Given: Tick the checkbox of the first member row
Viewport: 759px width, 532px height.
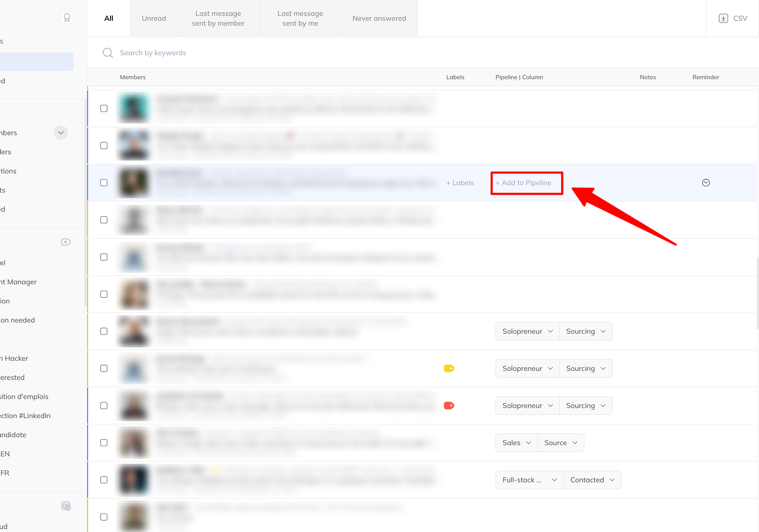Looking at the screenshot, I should (x=104, y=109).
